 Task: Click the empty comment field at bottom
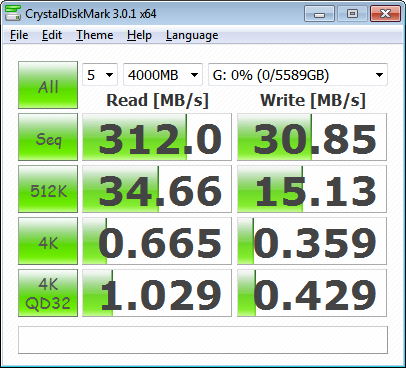click(x=203, y=340)
